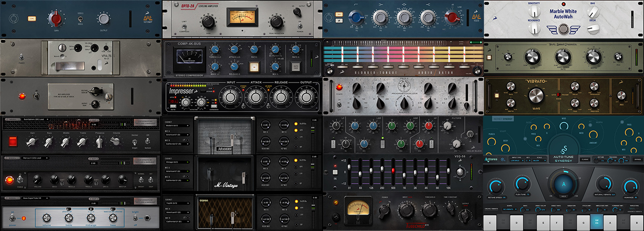Click the VU meter on the OPTO-2A

click(x=243, y=17)
